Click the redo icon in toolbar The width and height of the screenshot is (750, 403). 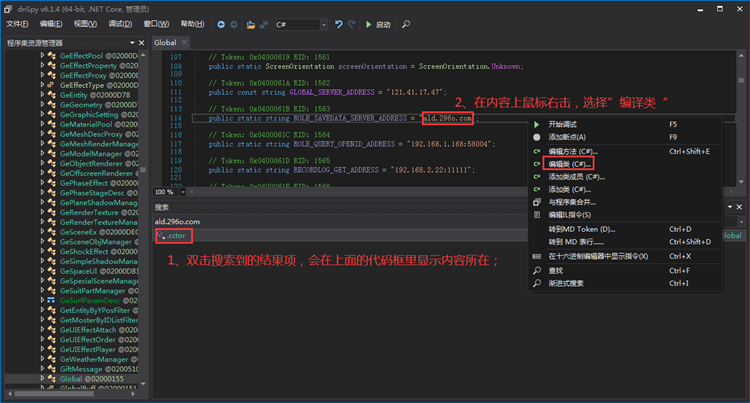click(x=352, y=24)
